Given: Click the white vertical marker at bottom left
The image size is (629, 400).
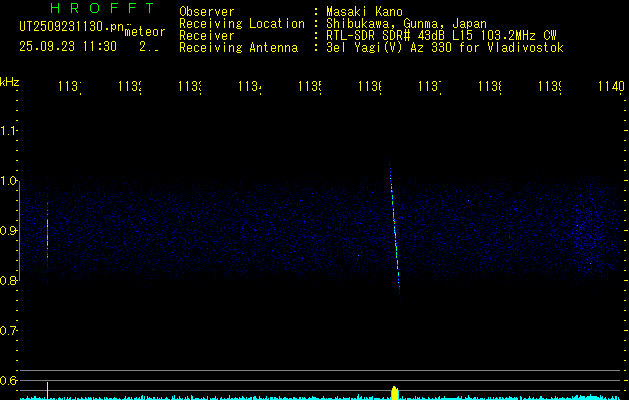Looking at the screenshot, I should [x=47, y=389].
